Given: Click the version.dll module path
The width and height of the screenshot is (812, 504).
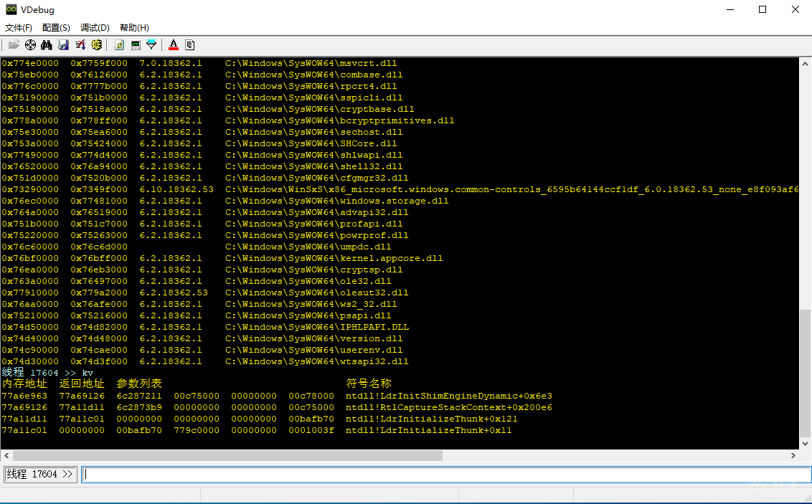Looking at the screenshot, I should coord(313,338).
